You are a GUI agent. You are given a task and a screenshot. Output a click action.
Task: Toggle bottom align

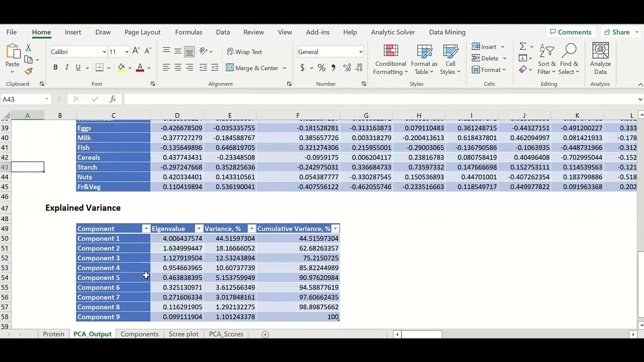(x=189, y=51)
